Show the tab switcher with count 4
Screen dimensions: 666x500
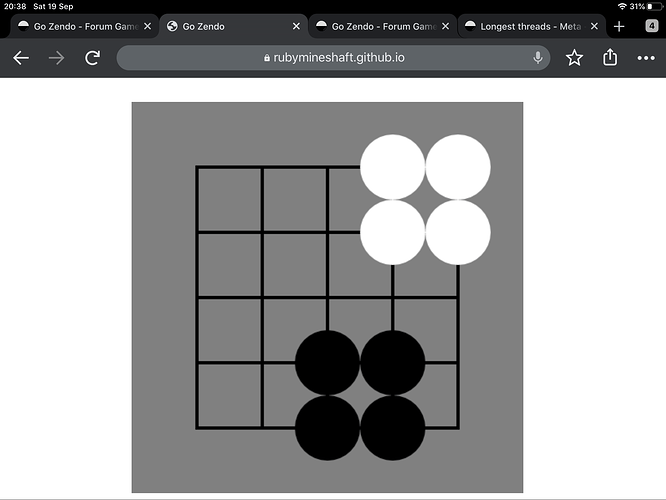point(652,26)
